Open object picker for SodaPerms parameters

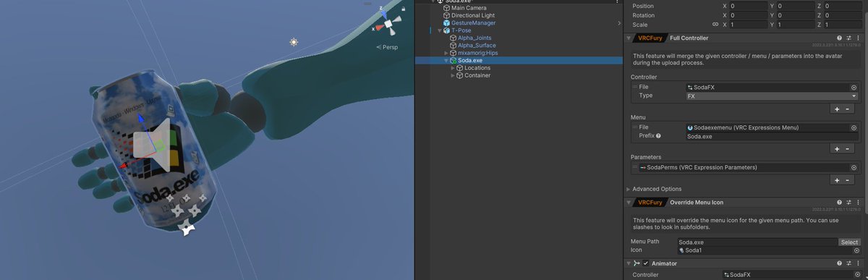(854, 167)
